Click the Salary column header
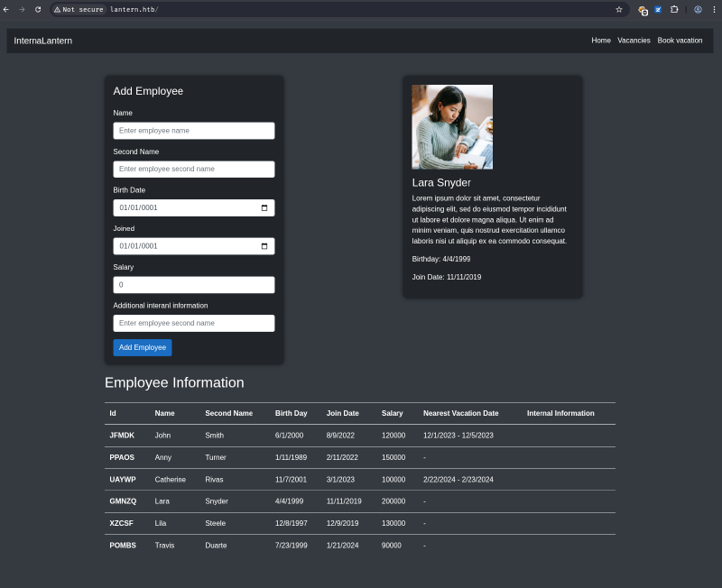Screen dimensions: 722x588 tap(393, 413)
